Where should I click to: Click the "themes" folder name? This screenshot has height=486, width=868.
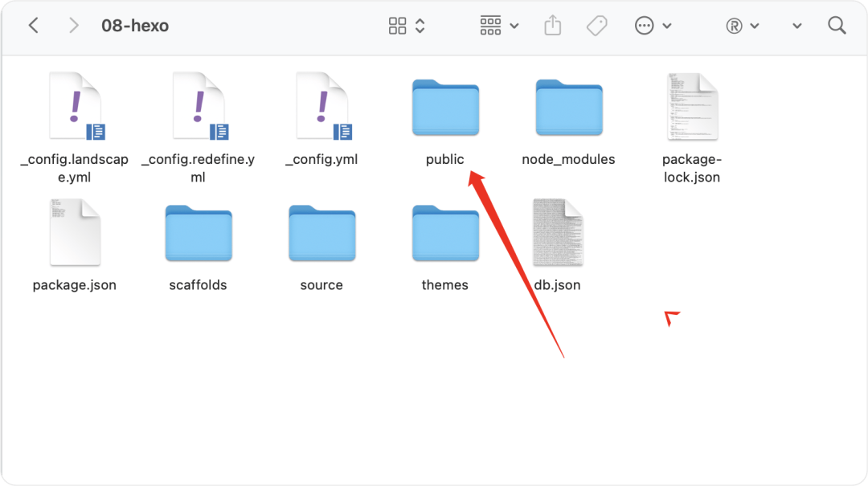pyautogui.click(x=445, y=285)
